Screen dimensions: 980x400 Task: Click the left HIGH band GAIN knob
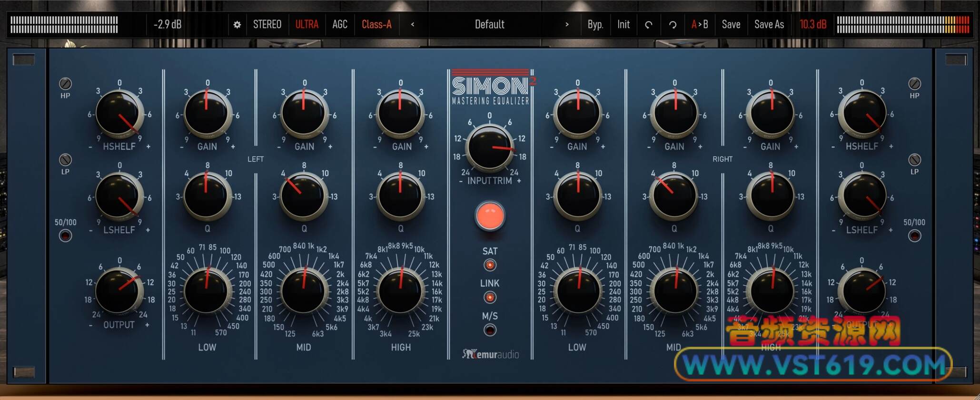[x=401, y=113]
